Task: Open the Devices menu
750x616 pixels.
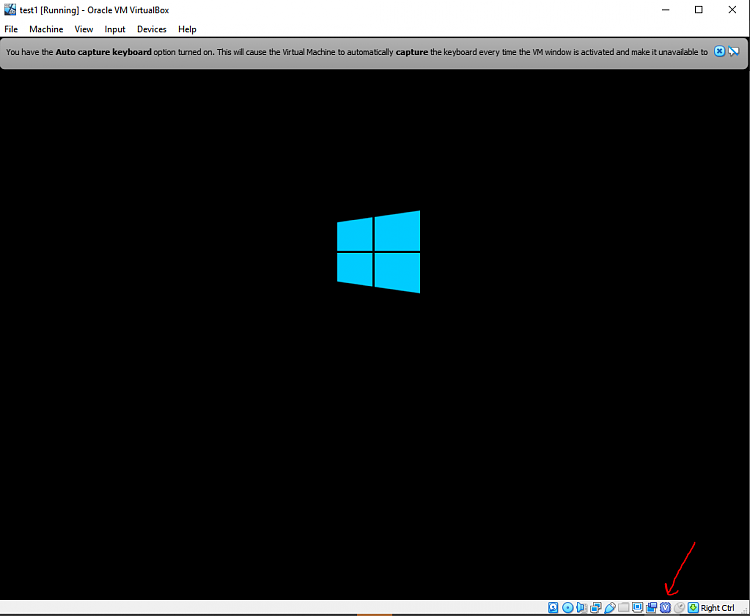Action: tap(152, 29)
